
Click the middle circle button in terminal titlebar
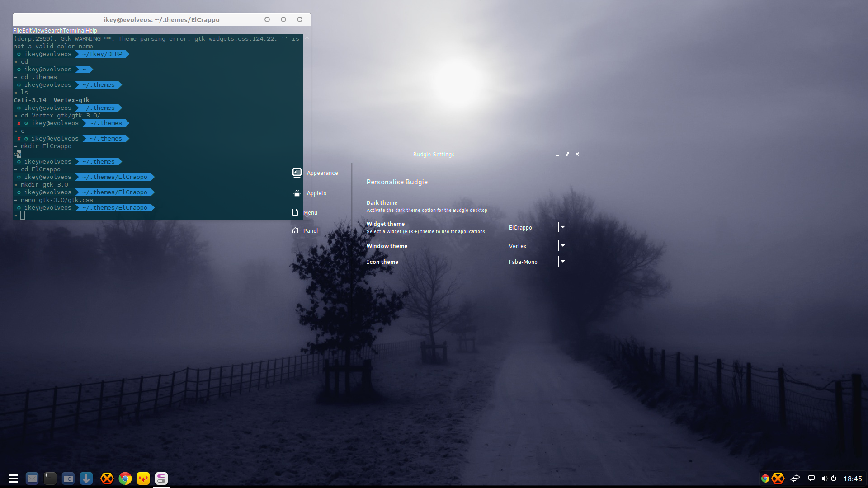283,19
